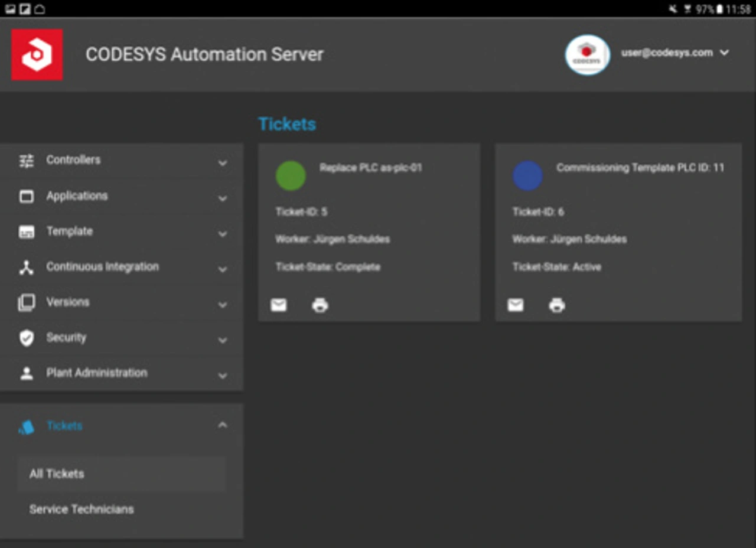
Task: Click the Applications window icon
Action: pos(27,196)
